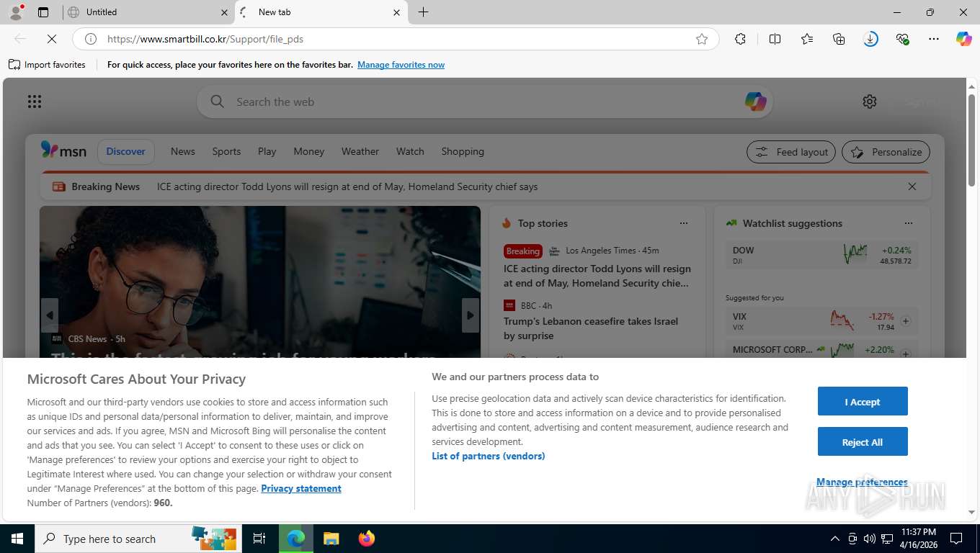Switch to the Sports tab
This screenshot has height=553, width=980.
click(x=226, y=151)
